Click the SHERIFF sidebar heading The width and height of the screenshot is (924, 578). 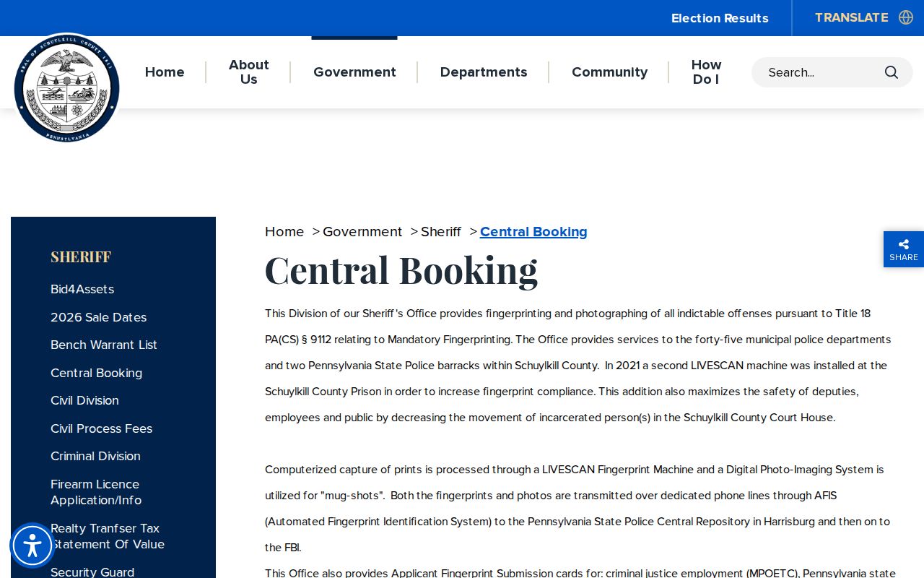pos(81,257)
